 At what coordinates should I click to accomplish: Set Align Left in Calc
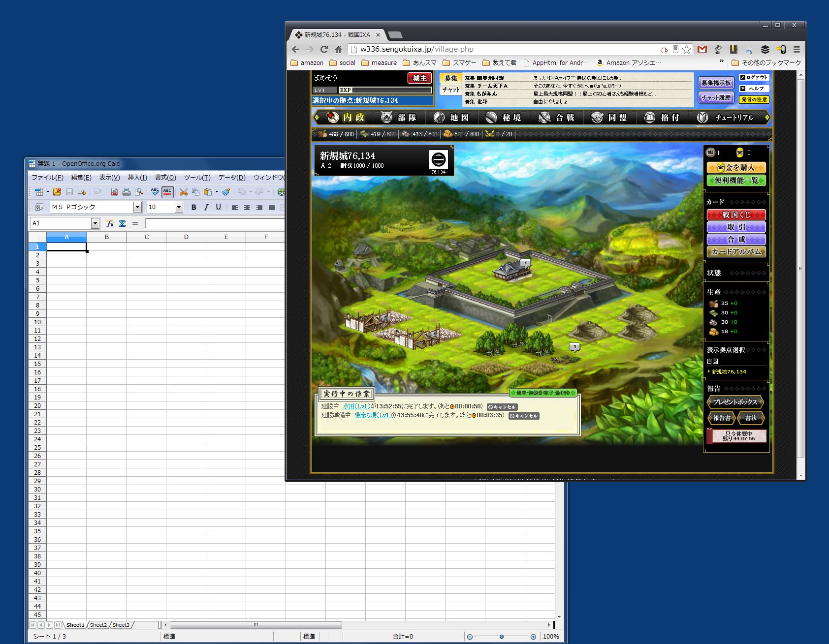[235, 207]
